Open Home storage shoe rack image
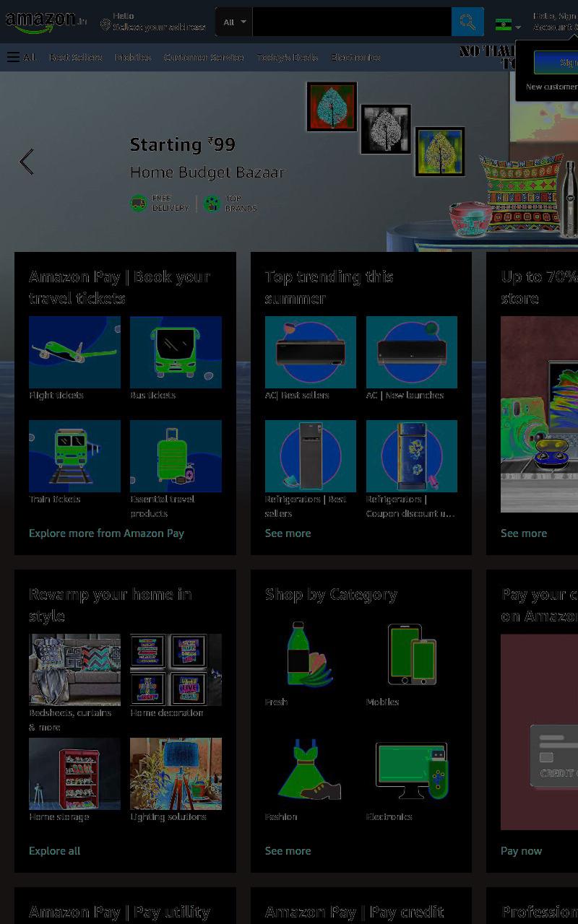 click(x=74, y=774)
